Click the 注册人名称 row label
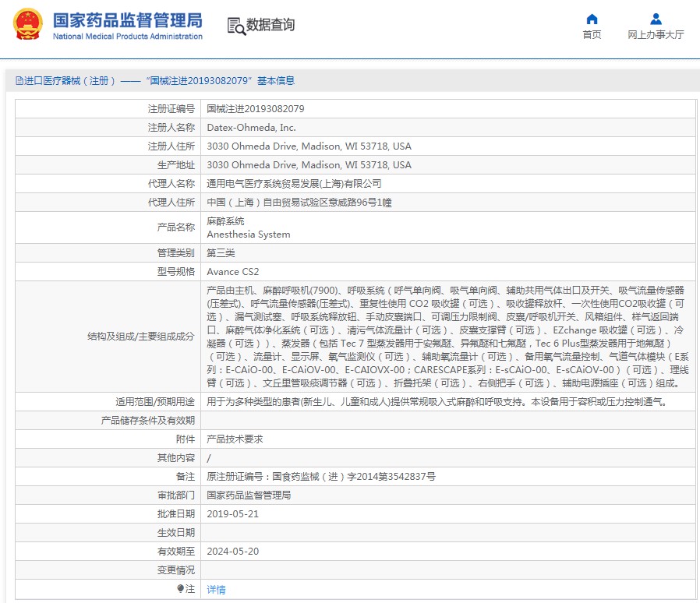700x603 pixels. [171, 128]
